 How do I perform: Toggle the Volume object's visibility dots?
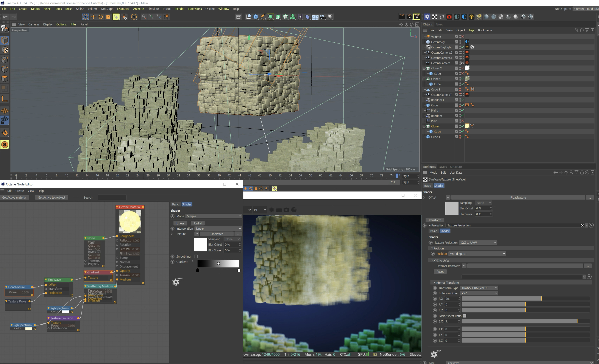pyautogui.click(x=460, y=37)
